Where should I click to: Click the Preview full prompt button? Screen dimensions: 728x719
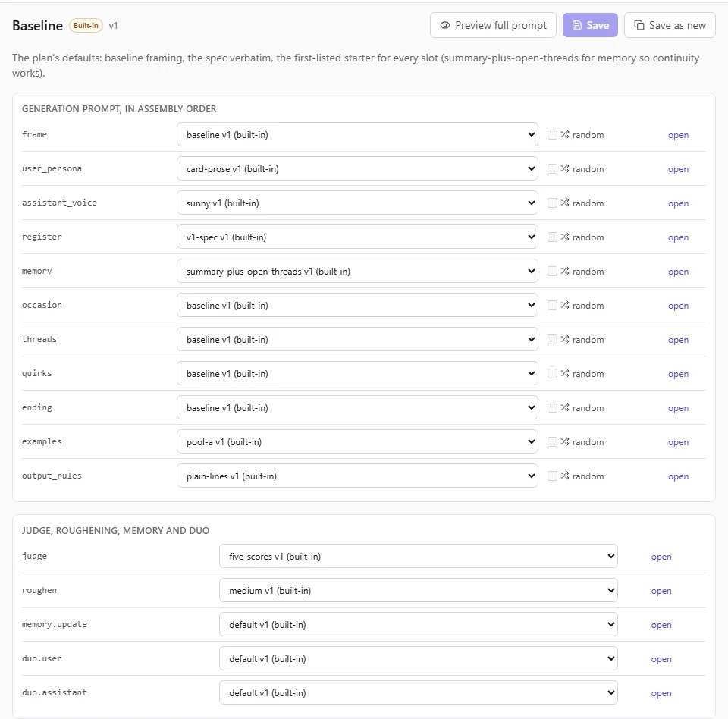[493, 25]
